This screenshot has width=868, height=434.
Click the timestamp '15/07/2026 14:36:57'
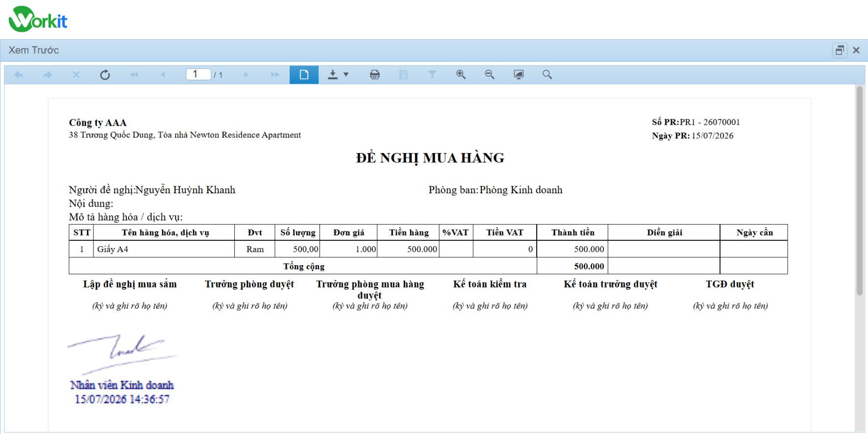point(122,399)
